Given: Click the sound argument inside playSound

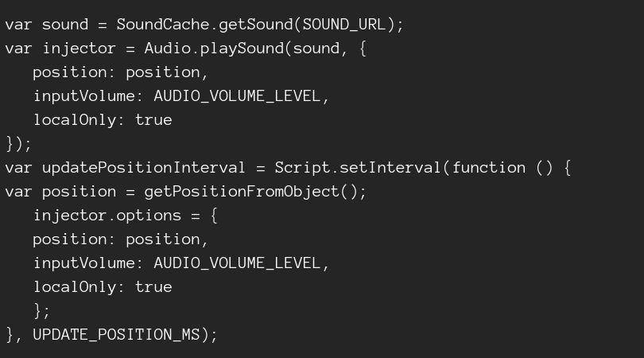Looking at the screenshot, I should 316,48.
